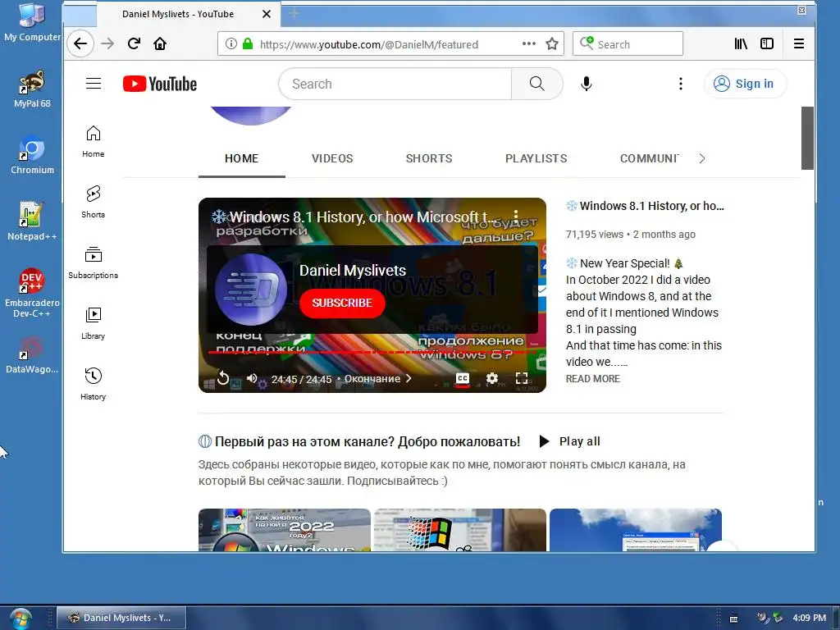Open the browser Library icon
This screenshot has width=840, height=630.
tap(741, 44)
